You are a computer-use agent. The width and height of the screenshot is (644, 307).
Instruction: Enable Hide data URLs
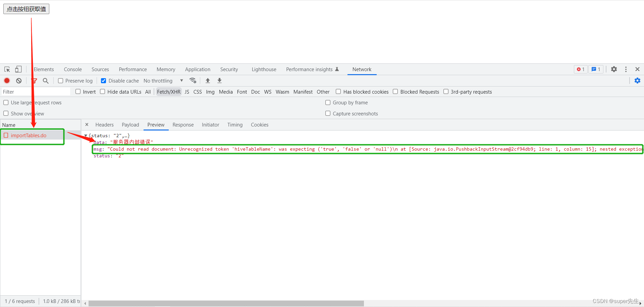point(102,92)
